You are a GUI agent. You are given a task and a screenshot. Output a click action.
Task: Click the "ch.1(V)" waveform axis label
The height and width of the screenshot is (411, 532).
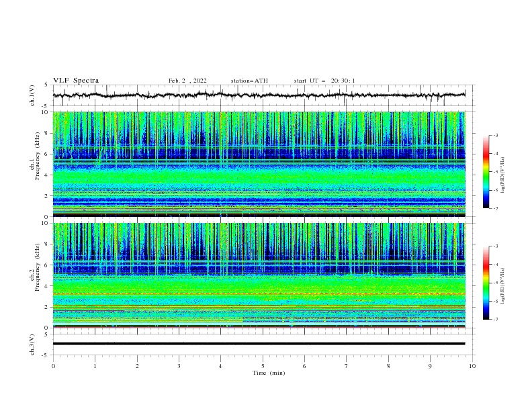click(32, 95)
